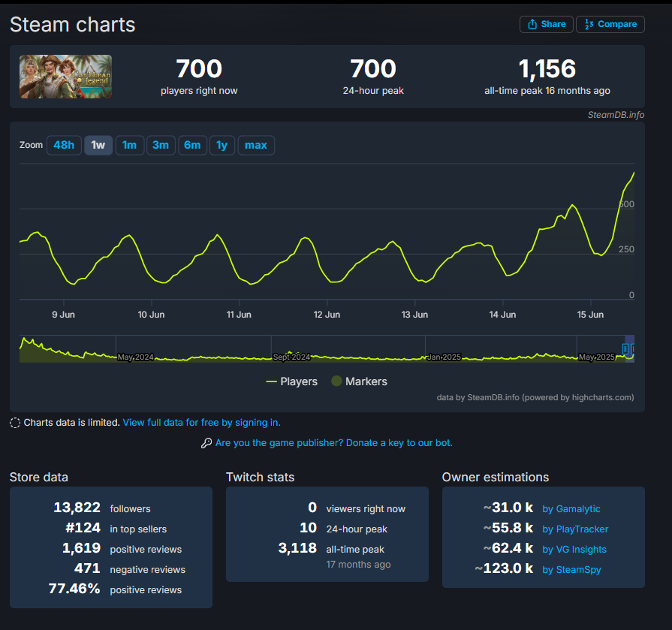Screen dimensions: 672x630
Task: Click the Share upload icon
Action: point(532,24)
